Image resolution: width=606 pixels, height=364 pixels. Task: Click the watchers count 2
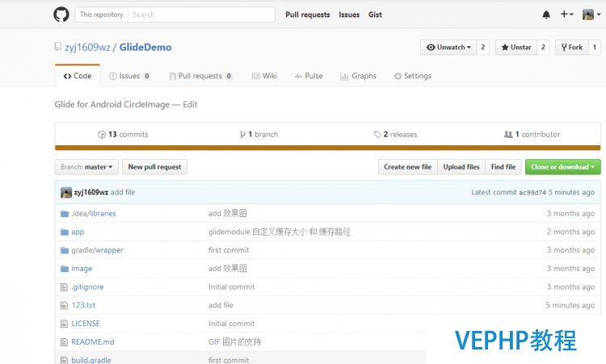coord(483,47)
